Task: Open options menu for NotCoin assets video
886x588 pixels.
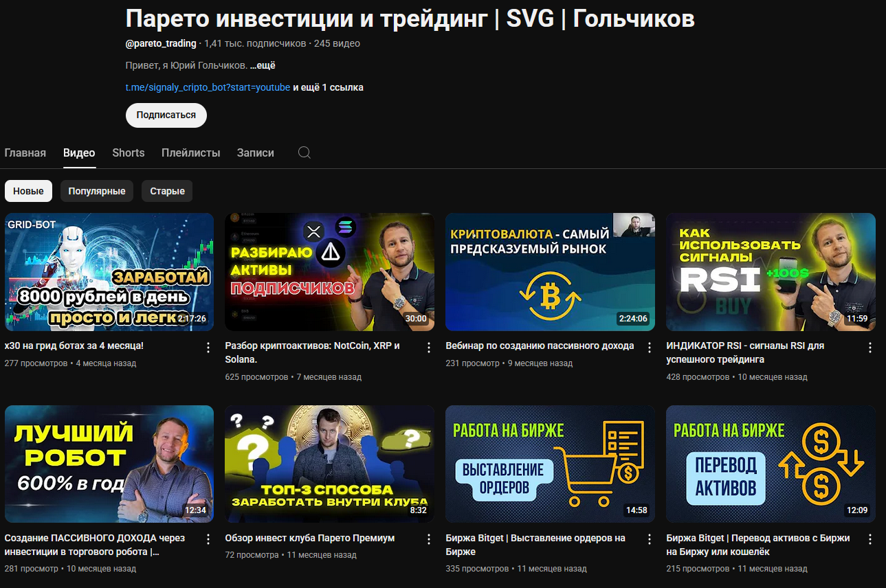Action: point(428,348)
